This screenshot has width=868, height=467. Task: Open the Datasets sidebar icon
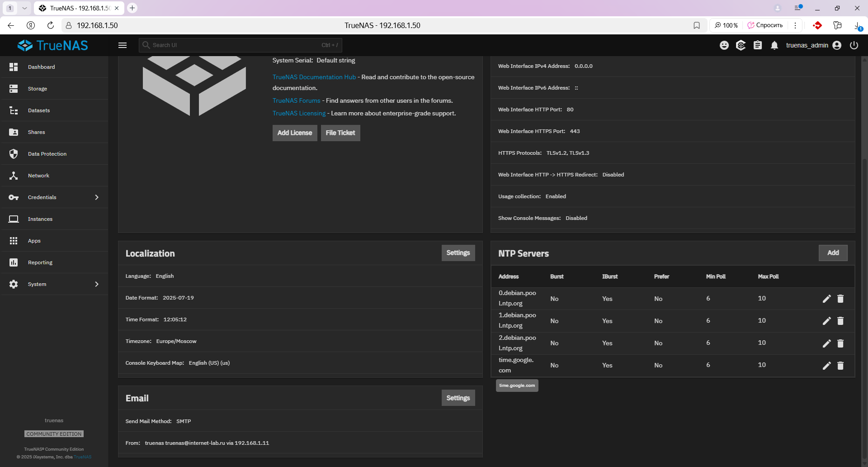[14, 110]
